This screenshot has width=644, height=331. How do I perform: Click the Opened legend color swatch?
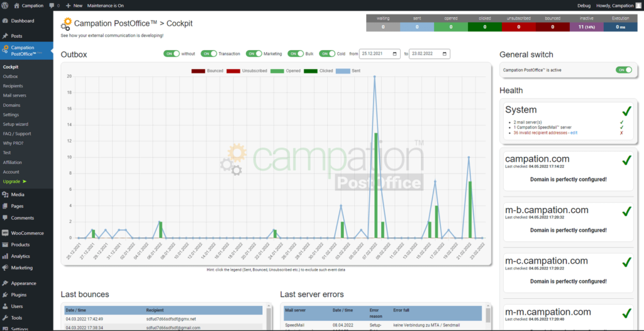(x=277, y=71)
